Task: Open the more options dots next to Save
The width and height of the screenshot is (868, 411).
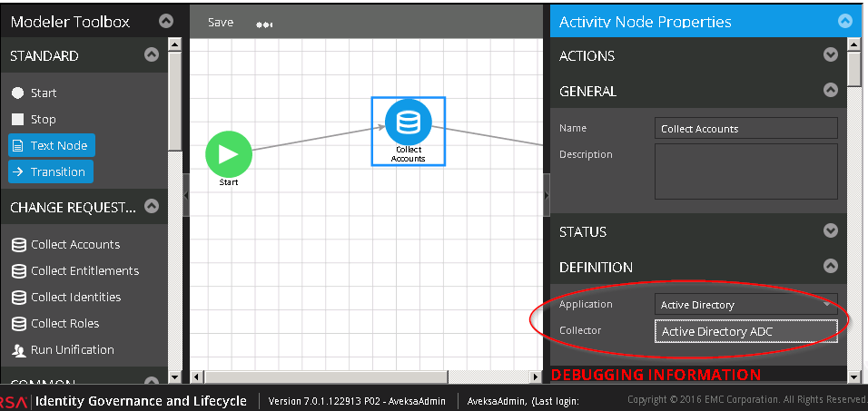Action: [264, 24]
